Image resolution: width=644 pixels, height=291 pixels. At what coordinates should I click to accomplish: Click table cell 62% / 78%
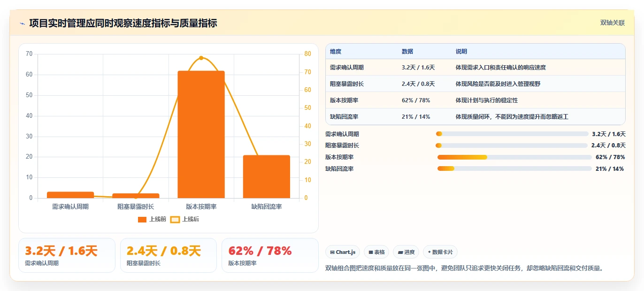point(416,100)
